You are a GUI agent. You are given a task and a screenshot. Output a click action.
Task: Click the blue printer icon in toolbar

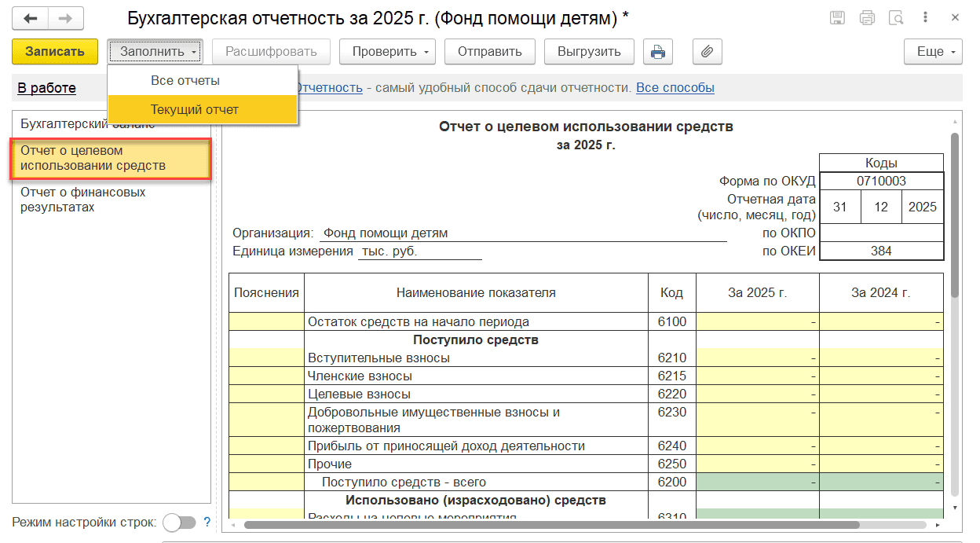coord(657,52)
